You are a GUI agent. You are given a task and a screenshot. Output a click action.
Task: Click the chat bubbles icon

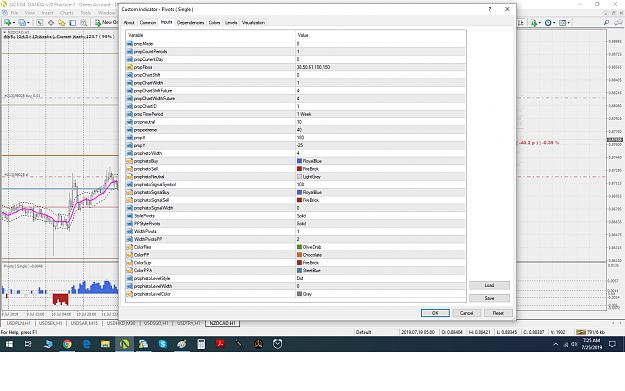618,23
